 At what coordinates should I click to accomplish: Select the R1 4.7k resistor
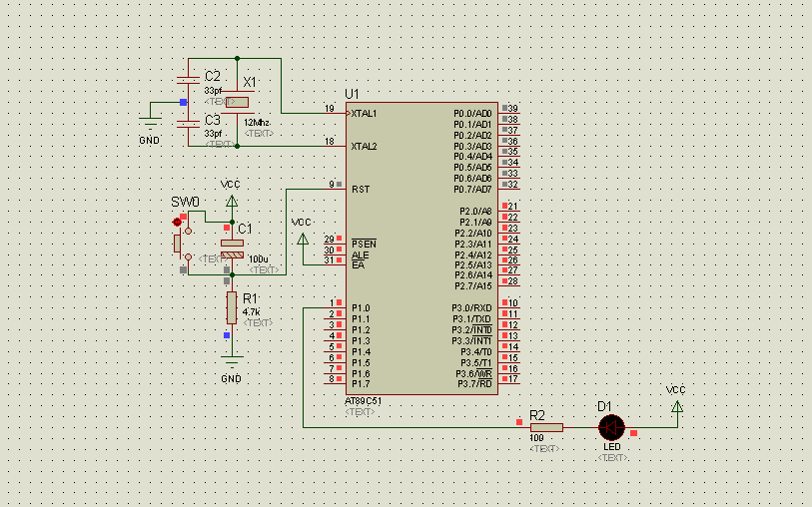[x=232, y=307]
